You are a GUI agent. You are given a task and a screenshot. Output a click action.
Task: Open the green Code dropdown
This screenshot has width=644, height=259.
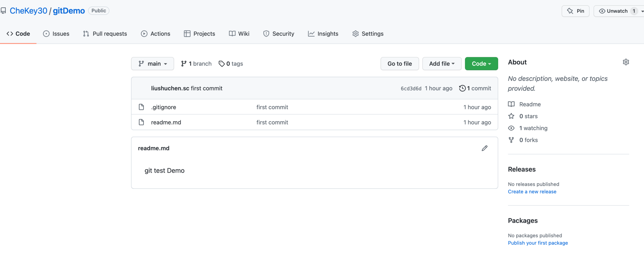click(x=481, y=63)
